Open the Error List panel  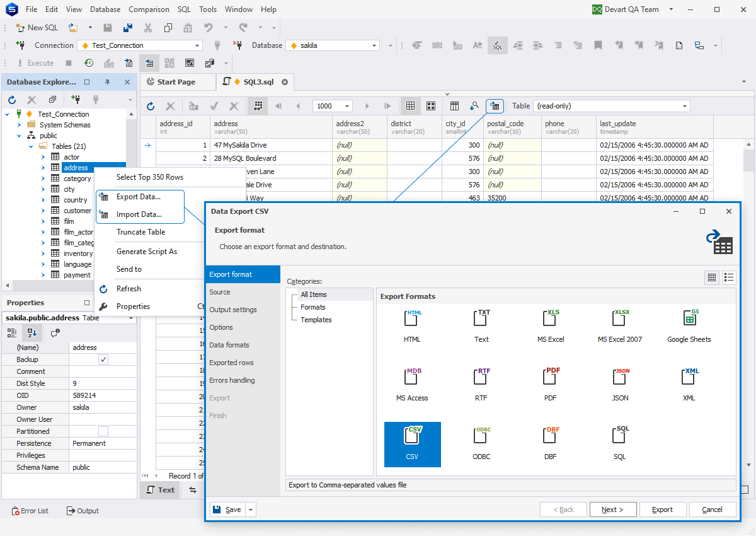30,511
